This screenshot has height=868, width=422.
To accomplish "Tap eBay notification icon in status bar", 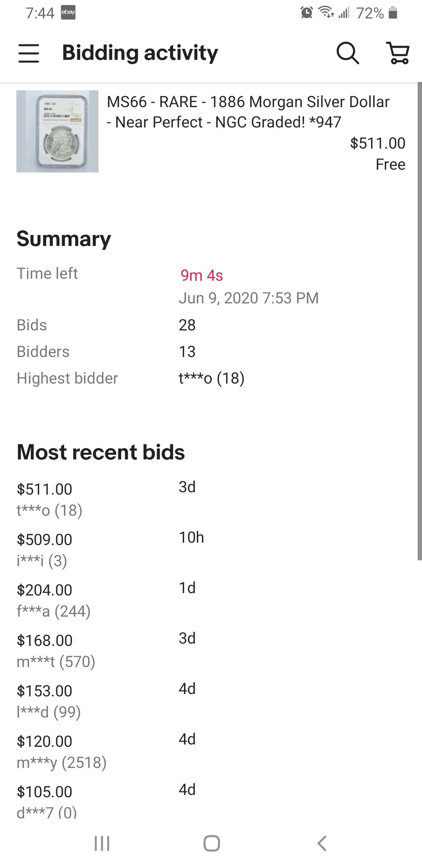I will pos(68,13).
